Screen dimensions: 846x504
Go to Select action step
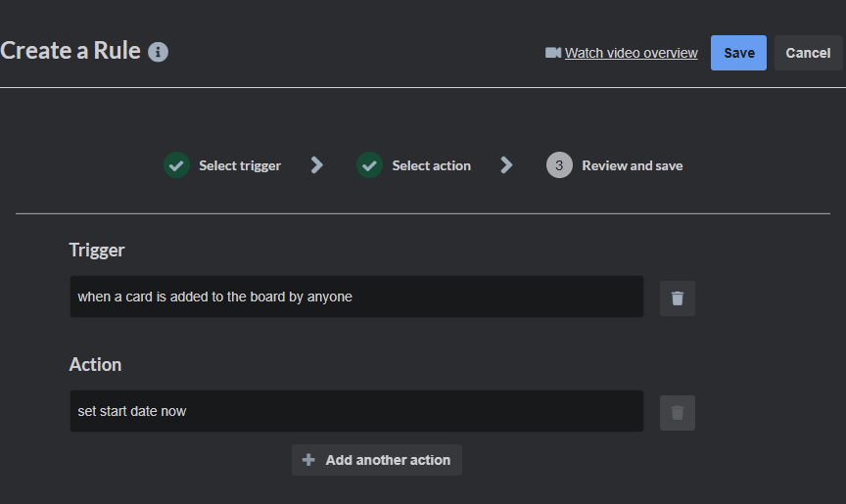[431, 165]
